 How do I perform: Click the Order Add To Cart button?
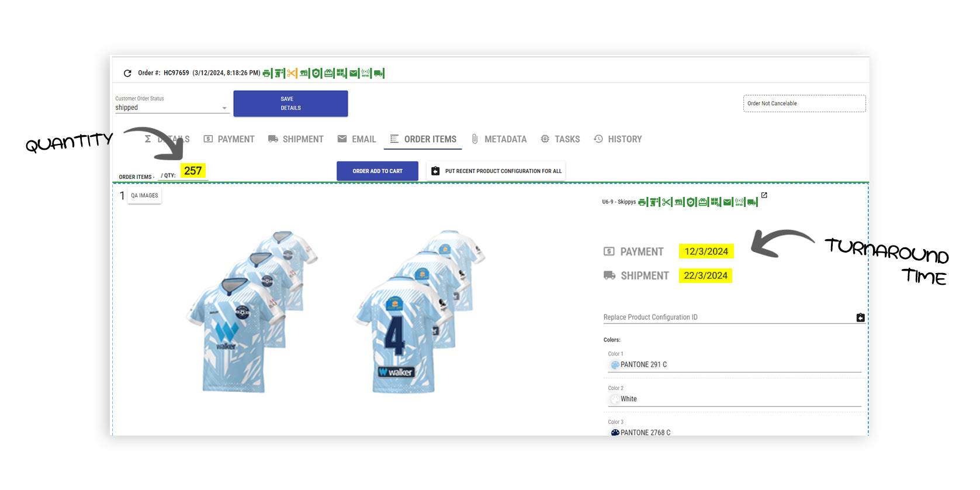(x=378, y=171)
